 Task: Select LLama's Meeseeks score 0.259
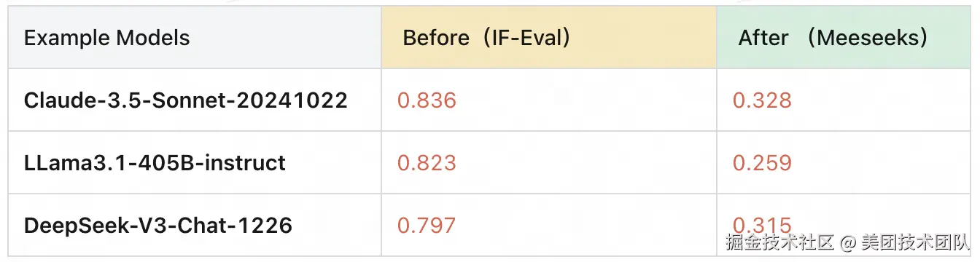tap(762, 163)
